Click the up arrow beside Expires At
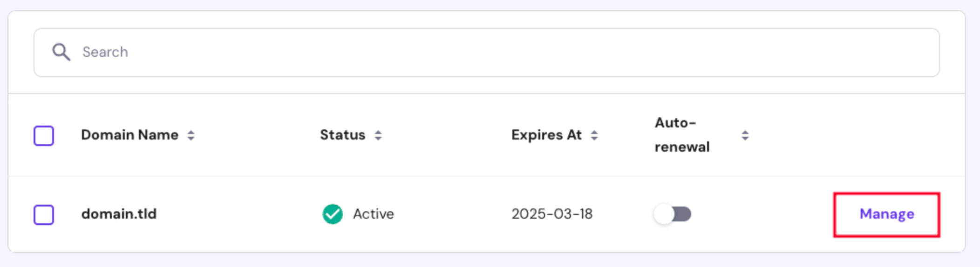 (x=594, y=132)
